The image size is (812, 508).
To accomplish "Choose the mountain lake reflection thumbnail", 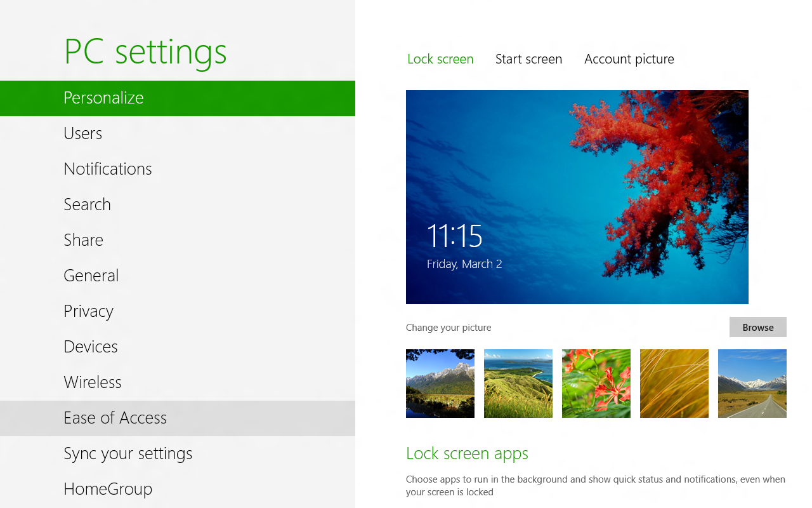I will click(440, 384).
